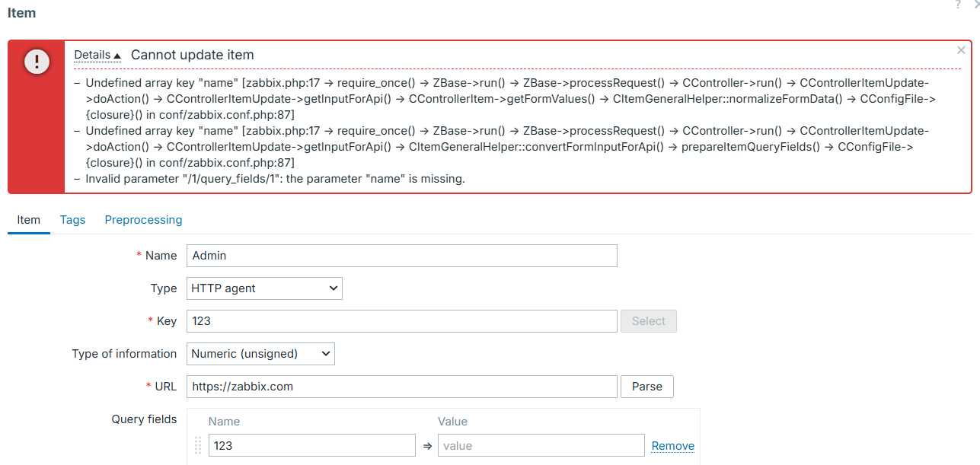Click the empty query field value input
Viewport: 980px width, 465px height.
(541, 445)
